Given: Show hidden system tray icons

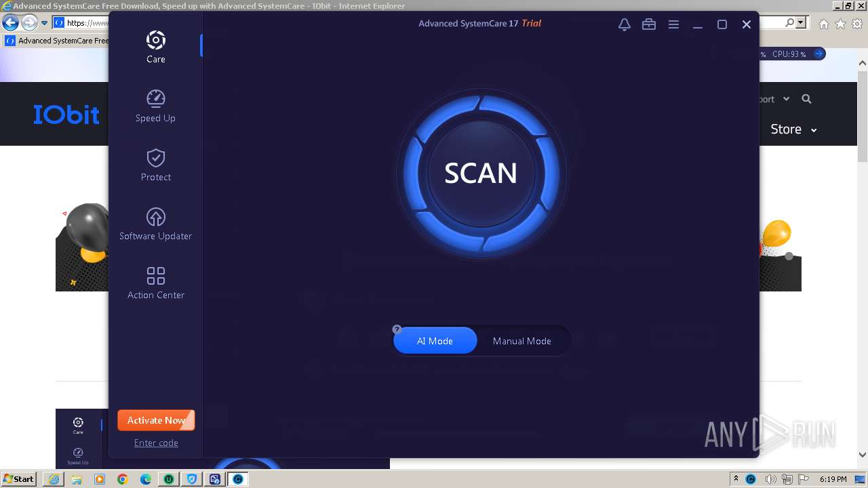Looking at the screenshot, I should (736, 479).
